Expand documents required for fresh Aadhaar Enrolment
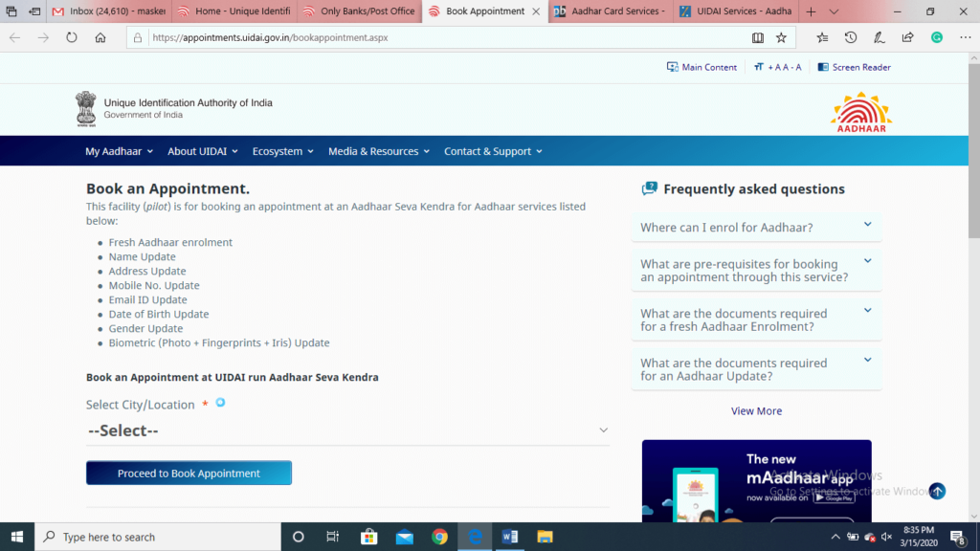 (x=756, y=320)
